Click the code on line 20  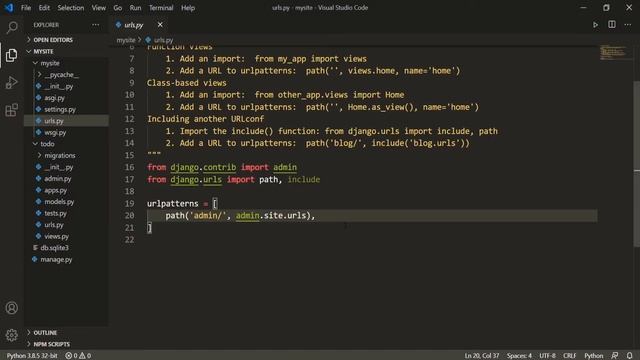click(240, 216)
